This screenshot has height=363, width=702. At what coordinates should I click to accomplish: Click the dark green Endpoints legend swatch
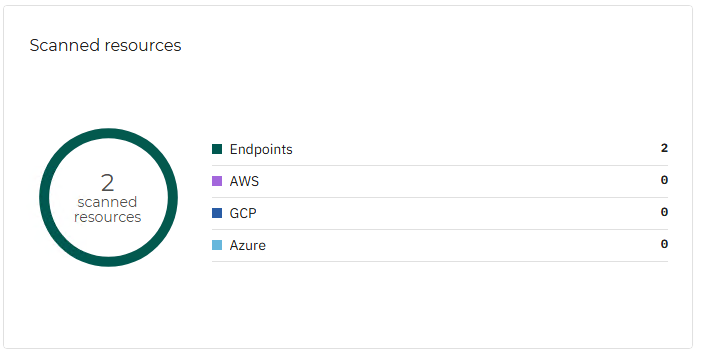[x=217, y=149]
